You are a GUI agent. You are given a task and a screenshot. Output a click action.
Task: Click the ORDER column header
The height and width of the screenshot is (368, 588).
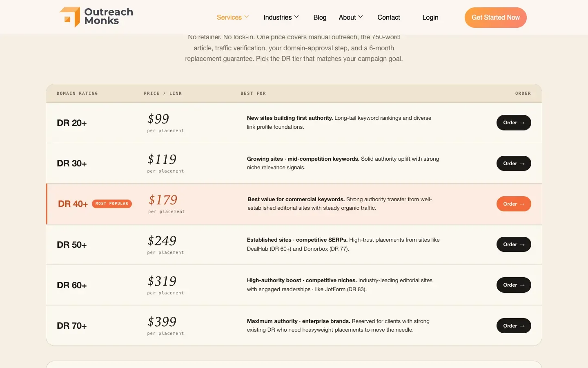point(523,94)
